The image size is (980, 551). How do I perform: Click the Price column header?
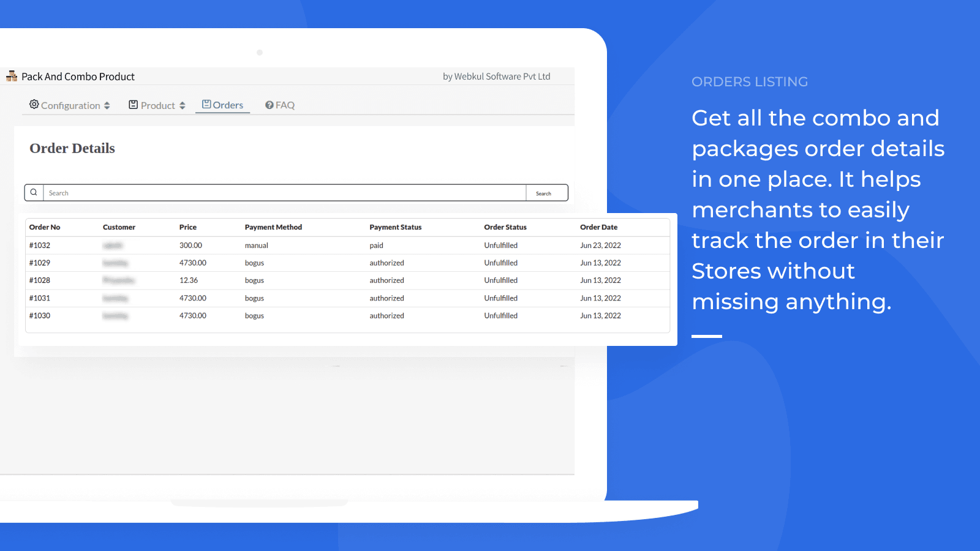pos(187,227)
